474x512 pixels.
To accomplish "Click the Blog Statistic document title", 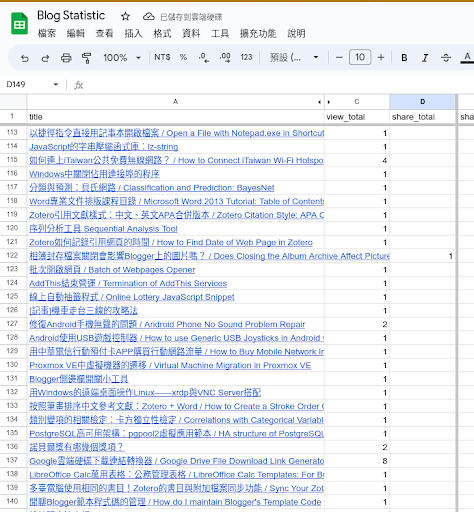I will pyautogui.click(x=71, y=16).
